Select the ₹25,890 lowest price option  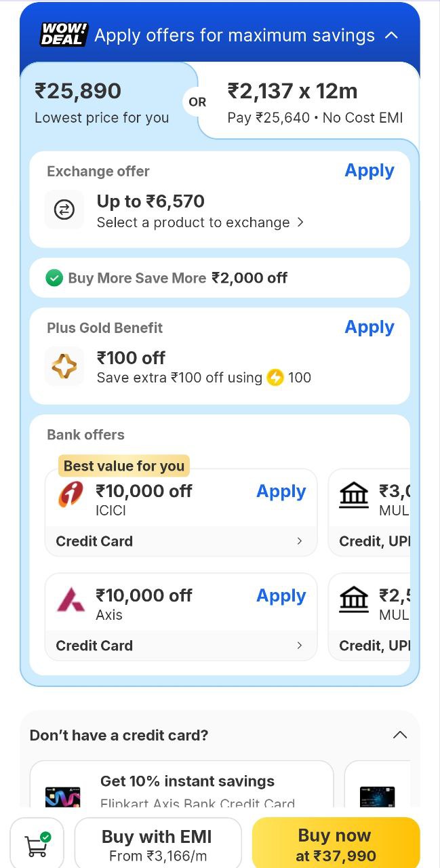[x=102, y=102]
